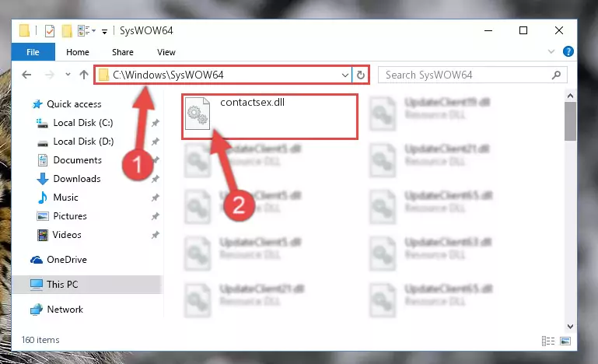Refresh the SysWOW64 folder
598x364 pixels.
pos(360,75)
